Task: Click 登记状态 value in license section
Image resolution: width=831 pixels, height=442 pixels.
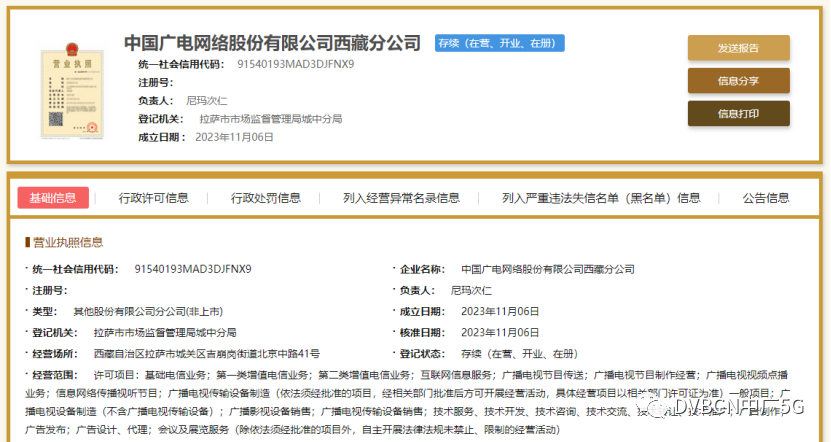Action: pyautogui.click(x=519, y=354)
